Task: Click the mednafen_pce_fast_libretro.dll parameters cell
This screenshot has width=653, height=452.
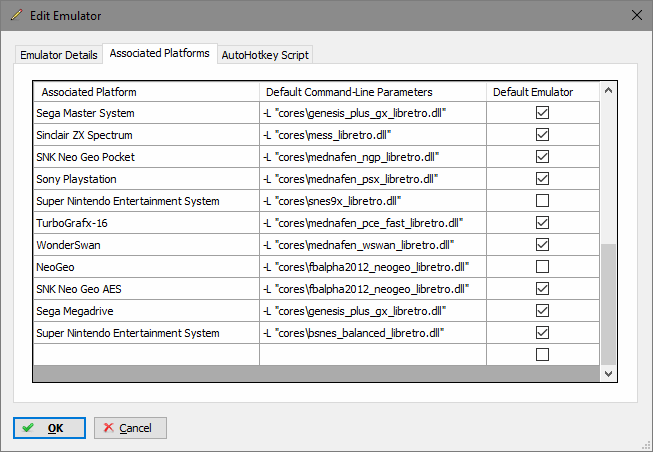Action: (373, 223)
